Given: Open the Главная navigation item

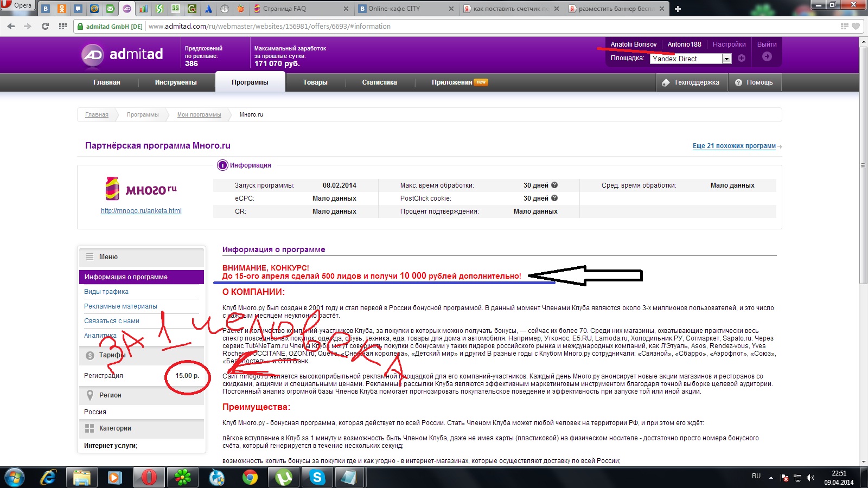Looking at the screenshot, I should click(107, 82).
